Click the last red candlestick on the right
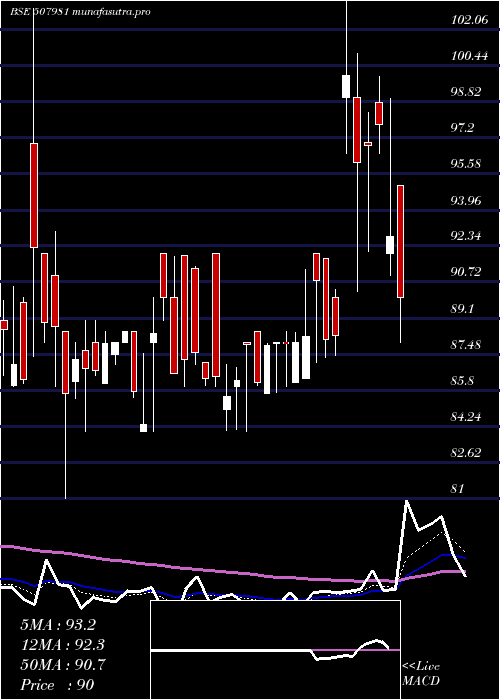Image resolution: width=500 pixels, height=700 pixels. (x=400, y=241)
